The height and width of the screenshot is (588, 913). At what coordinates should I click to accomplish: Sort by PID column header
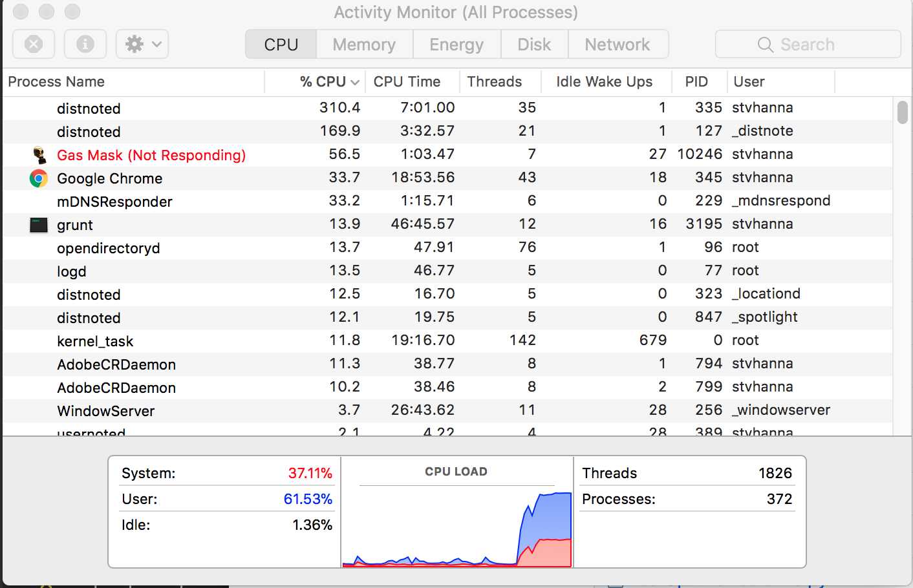tap(700, 81)
